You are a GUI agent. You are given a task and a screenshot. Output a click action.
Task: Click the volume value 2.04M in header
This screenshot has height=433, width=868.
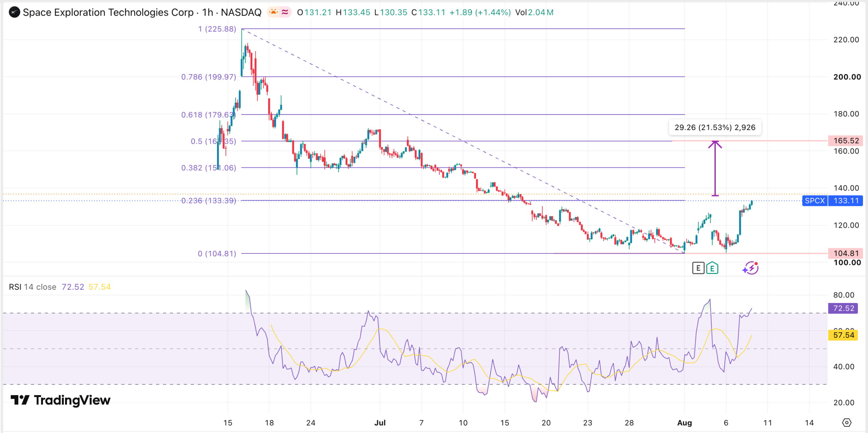click(541, 13)
